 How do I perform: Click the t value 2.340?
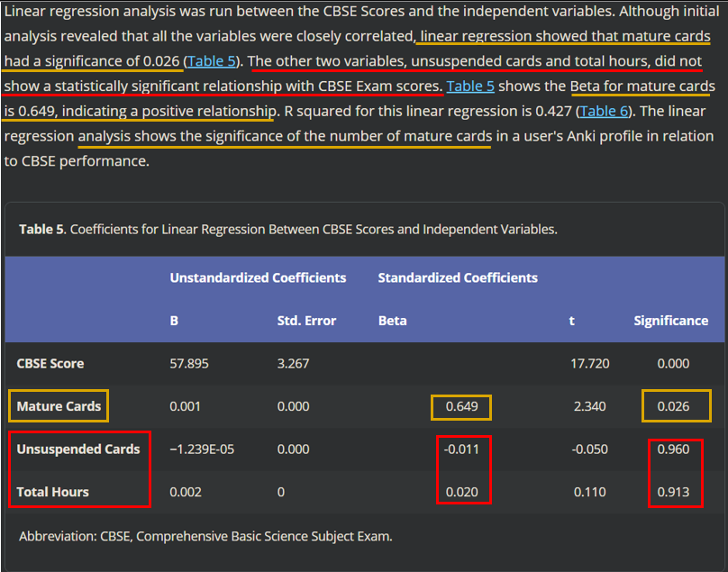(x=589, y=406)
